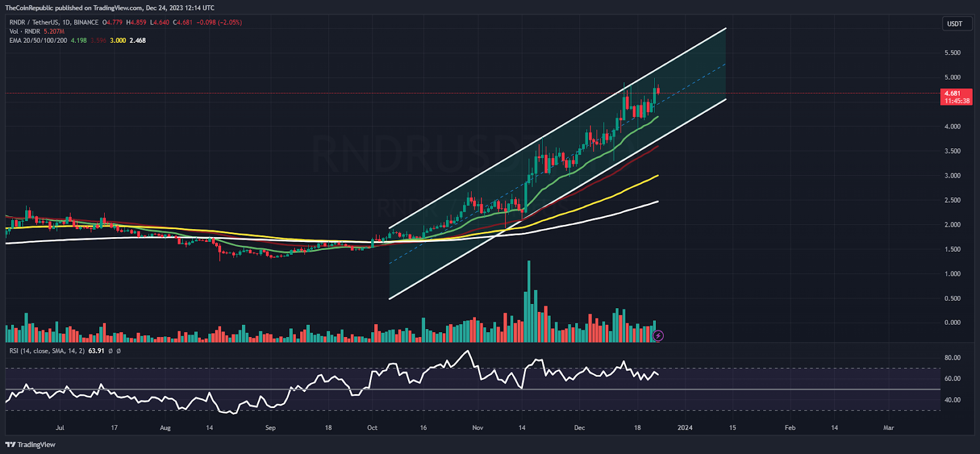Click the RSI axis label 60.00
Screen dimensions: 980x454
coord(952,379)
